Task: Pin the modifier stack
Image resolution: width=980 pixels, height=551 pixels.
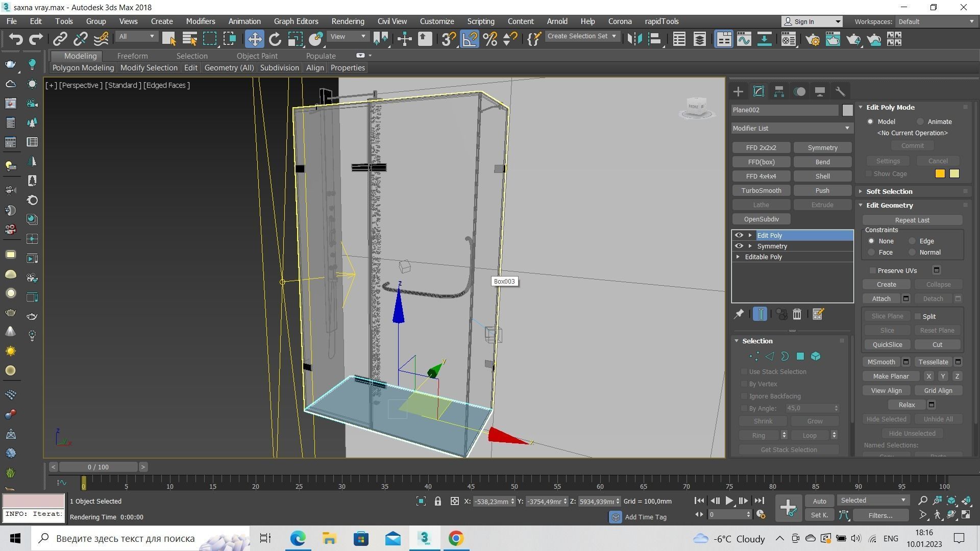Action: coord(739,314)
